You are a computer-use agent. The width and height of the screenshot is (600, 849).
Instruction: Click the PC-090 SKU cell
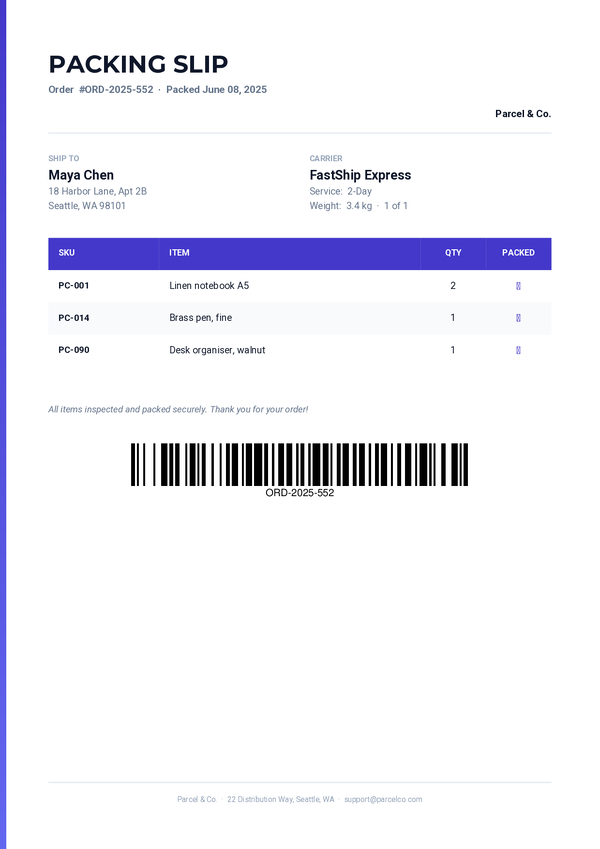(74, 350)
